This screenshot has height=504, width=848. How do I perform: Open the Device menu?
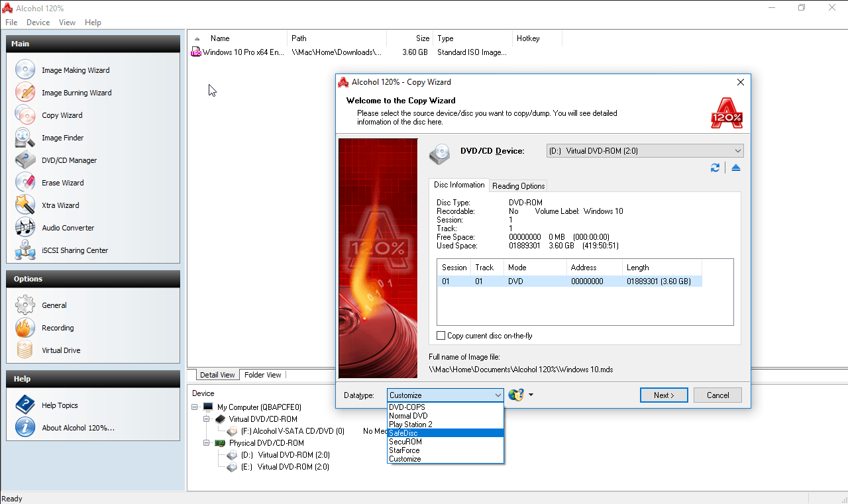(38, 23)
